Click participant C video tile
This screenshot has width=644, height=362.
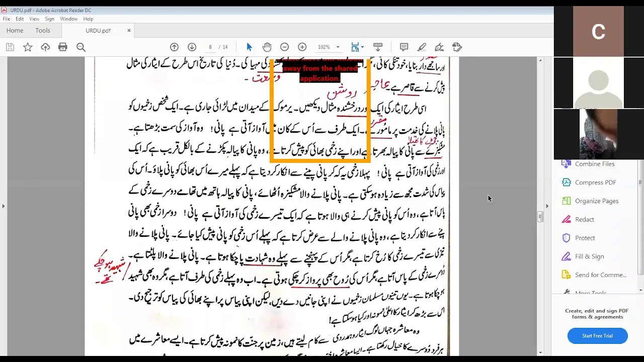coord(598,31)
